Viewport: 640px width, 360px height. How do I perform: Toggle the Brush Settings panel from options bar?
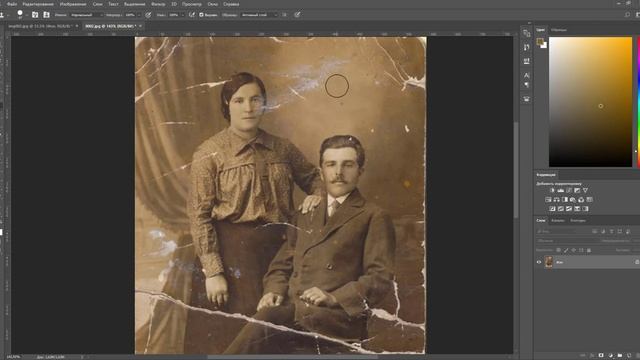pyautogui.click(x=35, y=15)
